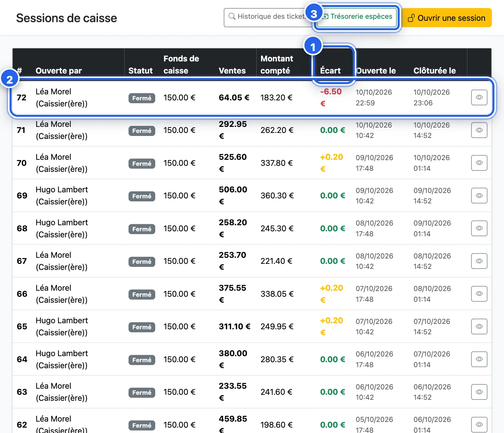Viewport: 504px width, 433px height.
Task: Select the 258.20 € sales amount
Action: point(233,228)
